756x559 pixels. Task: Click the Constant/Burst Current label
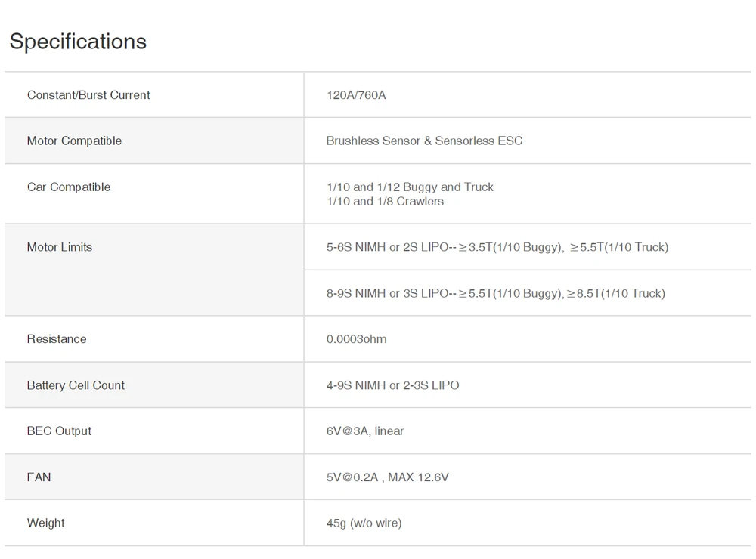tap(88, 95)
